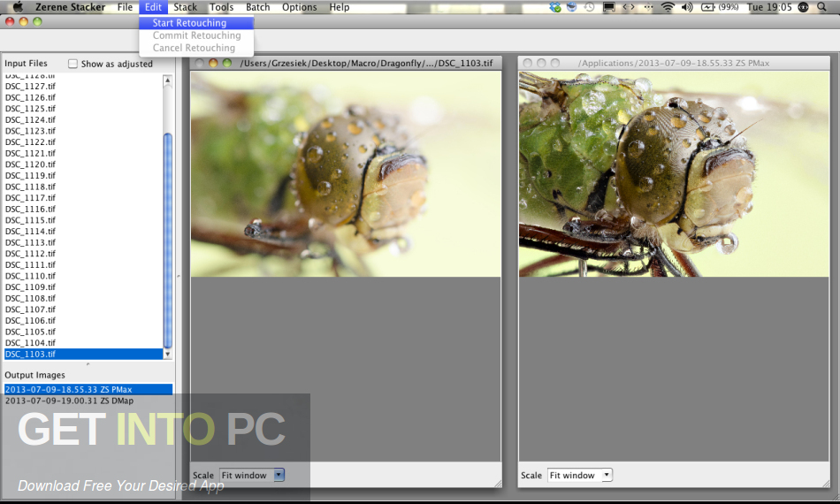The image size is (840, 504).
Task: Select DSC_1123.tif in Input Files
Action: (84, 131)
